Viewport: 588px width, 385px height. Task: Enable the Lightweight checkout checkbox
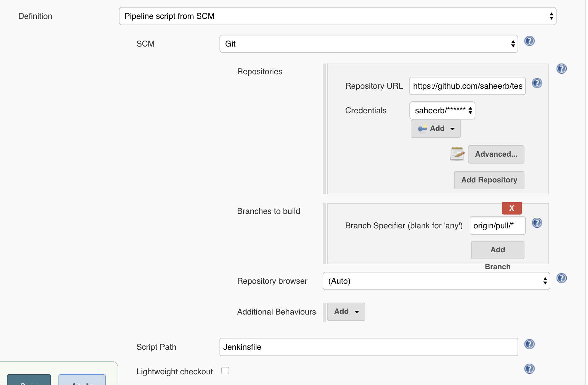[x=225, y=371]
